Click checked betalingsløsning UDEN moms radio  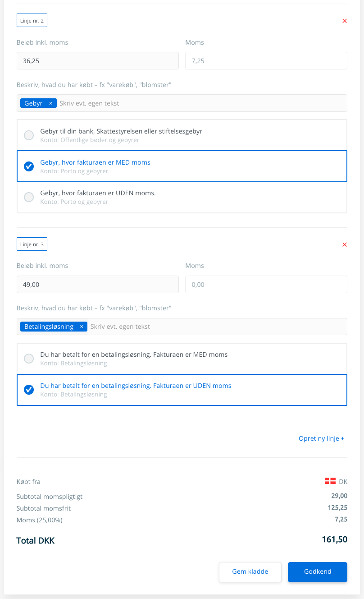click(x=29, y=389)
